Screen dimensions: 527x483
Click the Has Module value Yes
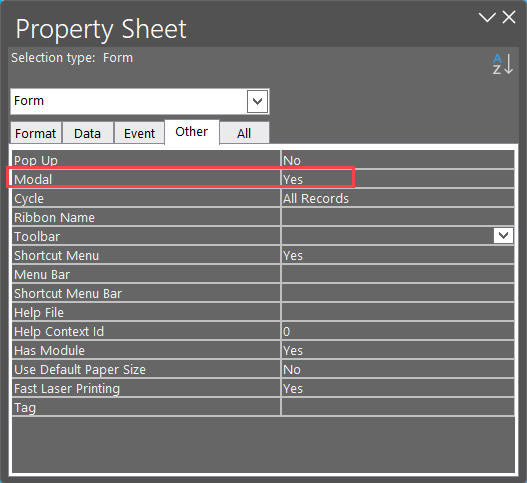tap(398, 350)
